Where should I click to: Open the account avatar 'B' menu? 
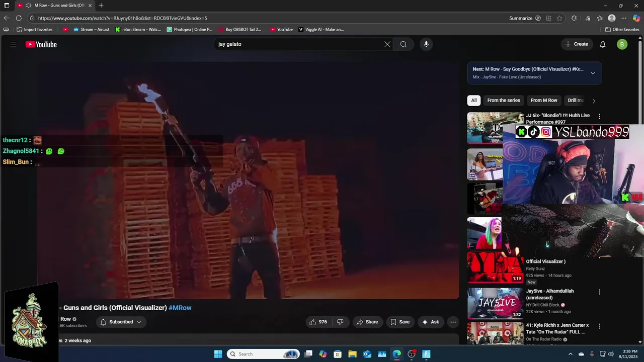point(622,44)
